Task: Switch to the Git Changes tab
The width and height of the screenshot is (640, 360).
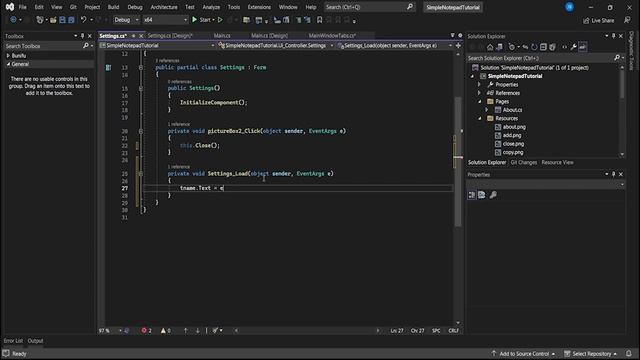Action: coord(524,162)
